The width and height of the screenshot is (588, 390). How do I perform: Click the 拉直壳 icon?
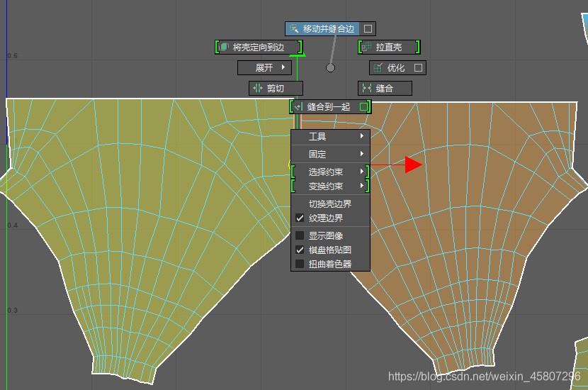tap(367, 47)
